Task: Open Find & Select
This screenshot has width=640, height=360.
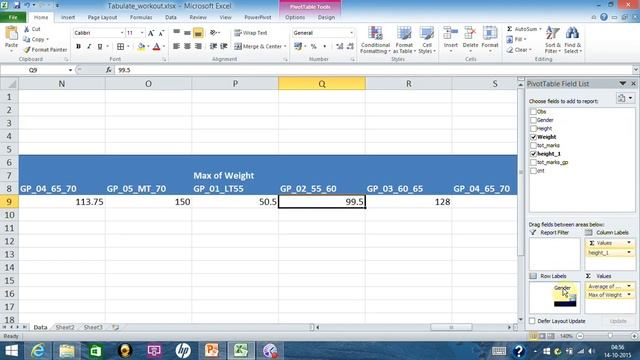Action: point(573,40)
